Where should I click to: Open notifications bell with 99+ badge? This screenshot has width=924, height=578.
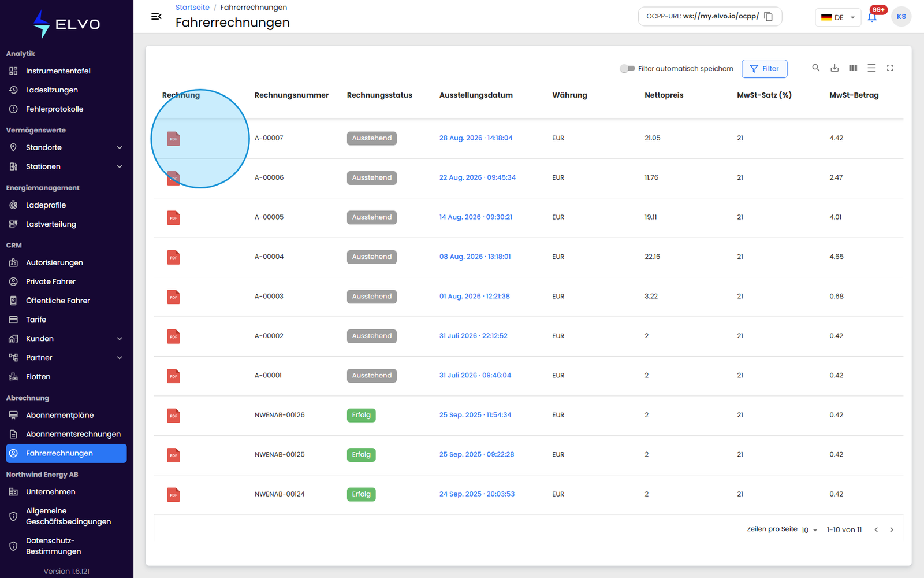pos(872,17)
